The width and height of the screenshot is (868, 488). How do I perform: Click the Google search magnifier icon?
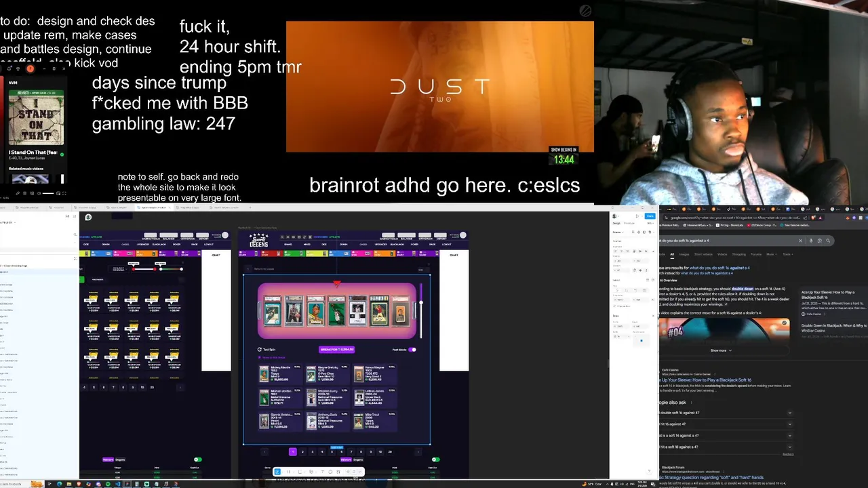click(x=828, y=241)
